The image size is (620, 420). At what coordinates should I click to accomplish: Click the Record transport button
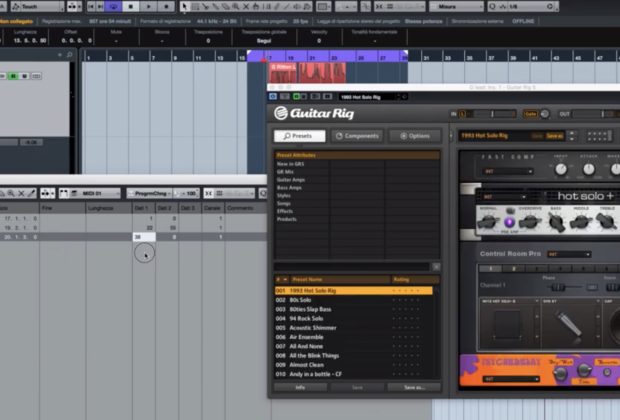[166, 6]
